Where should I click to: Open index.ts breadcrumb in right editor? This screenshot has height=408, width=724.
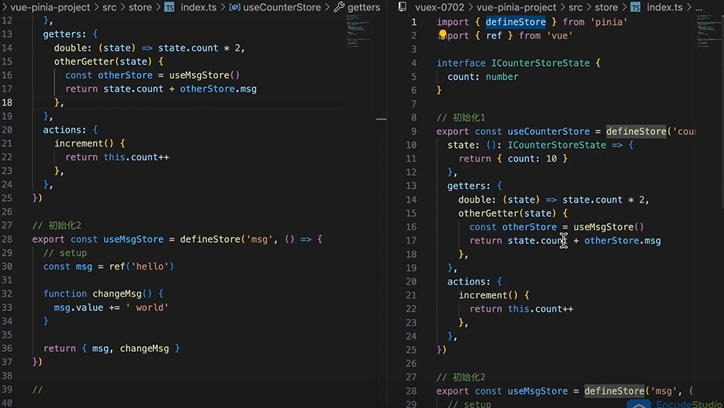(x=664, y=7)
